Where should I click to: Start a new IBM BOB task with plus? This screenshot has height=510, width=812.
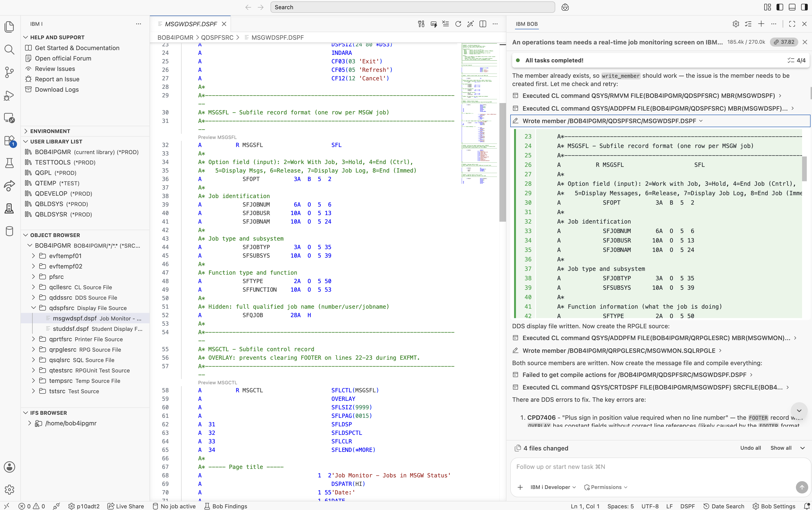tap(761, 24)
